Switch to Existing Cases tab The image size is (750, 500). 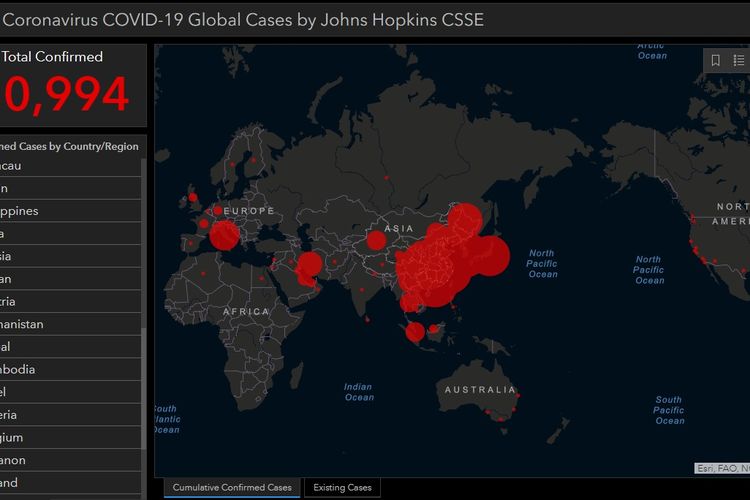pos(342,488)
